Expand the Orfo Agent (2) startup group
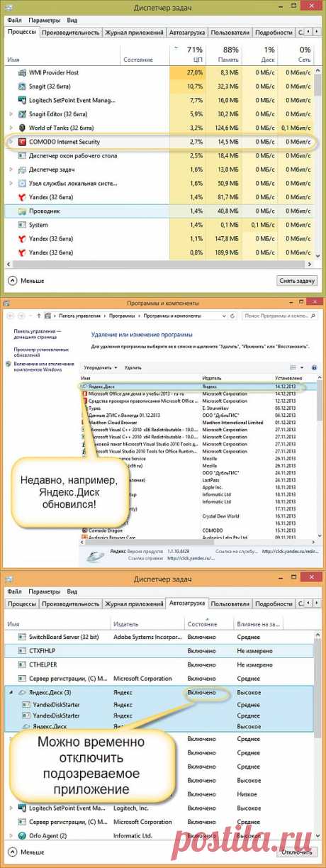The image size is (326, 868). click(11, 835)
